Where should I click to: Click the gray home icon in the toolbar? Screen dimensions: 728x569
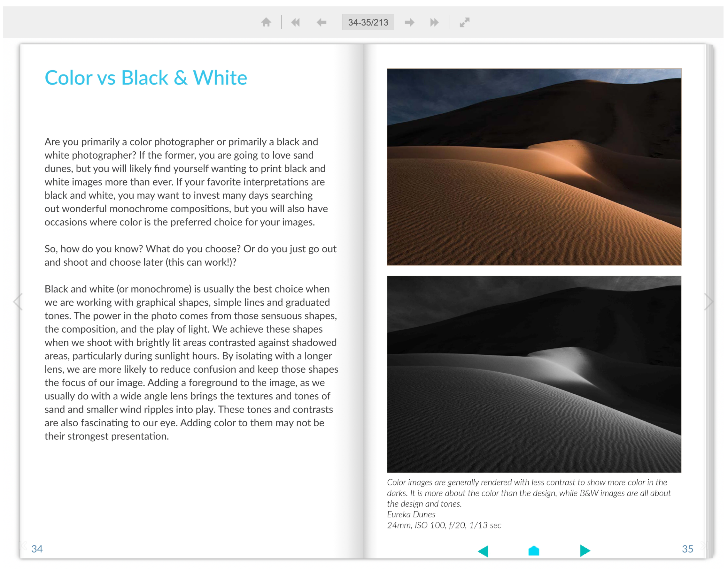[266, 22]
